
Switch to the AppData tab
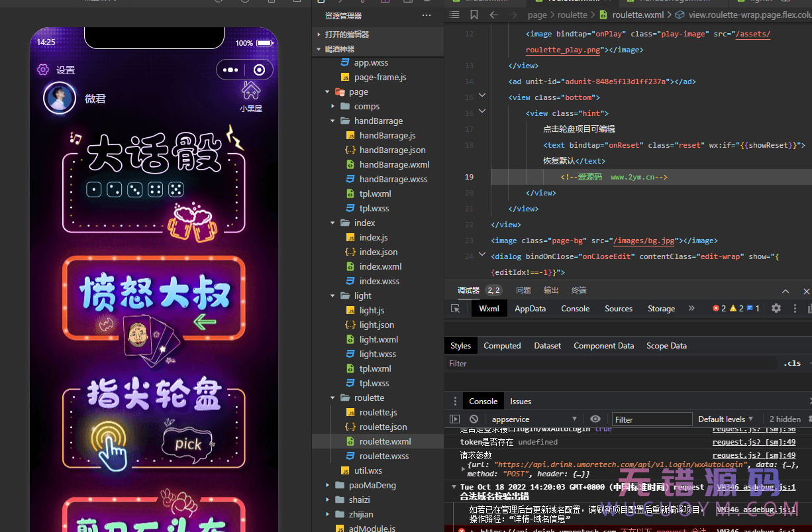pyautogui.click(x=530, y=309)
